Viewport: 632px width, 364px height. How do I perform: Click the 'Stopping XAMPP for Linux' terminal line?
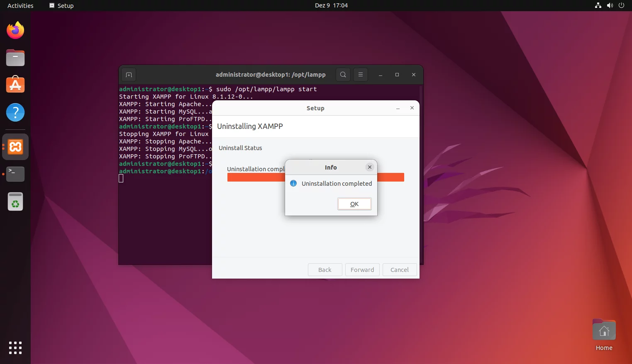164,134
